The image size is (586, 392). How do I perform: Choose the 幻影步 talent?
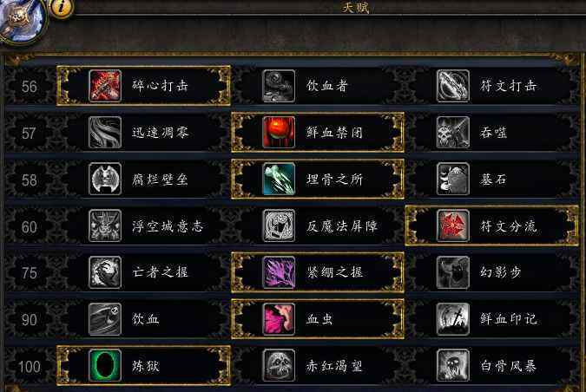(492, 272)
